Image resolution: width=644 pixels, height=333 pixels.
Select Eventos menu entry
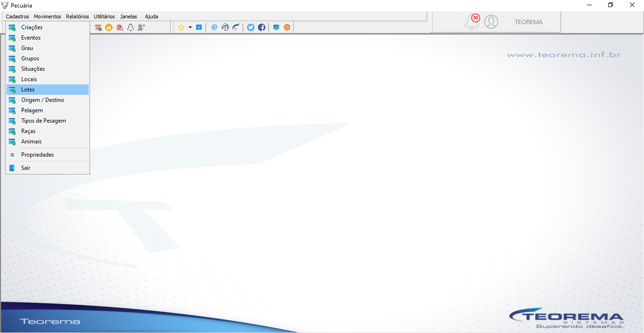click(x=48, y=38)
